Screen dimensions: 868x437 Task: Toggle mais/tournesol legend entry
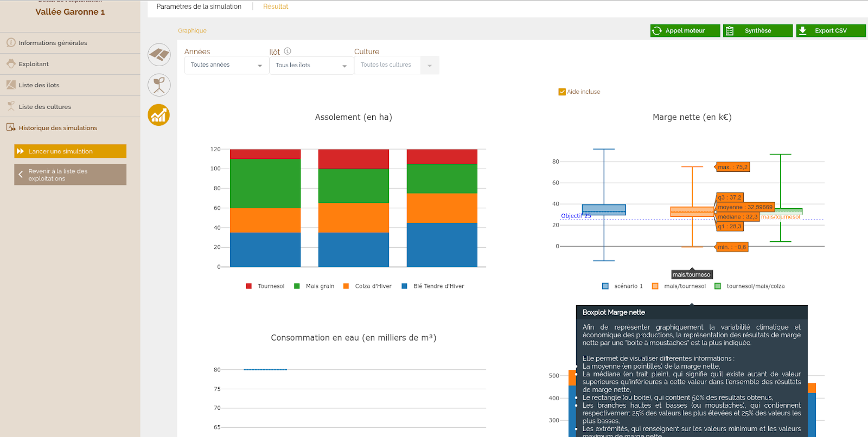point(679,286)
